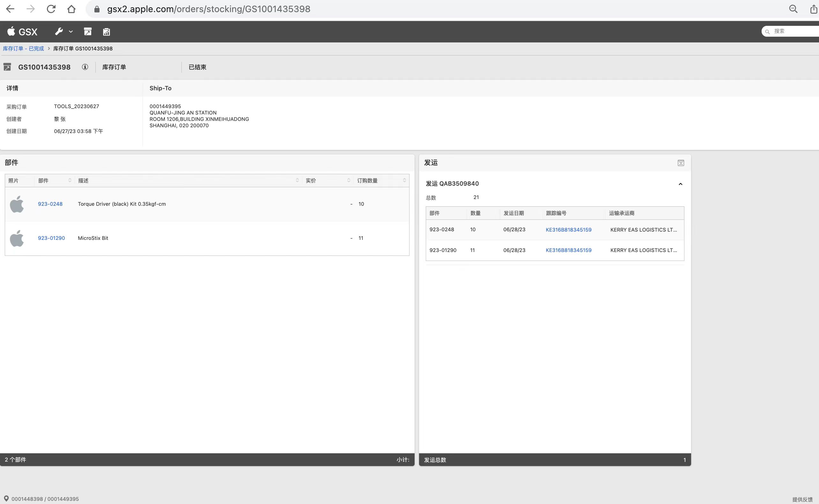Click the GS1001435398 order number heading

(44, 67)
